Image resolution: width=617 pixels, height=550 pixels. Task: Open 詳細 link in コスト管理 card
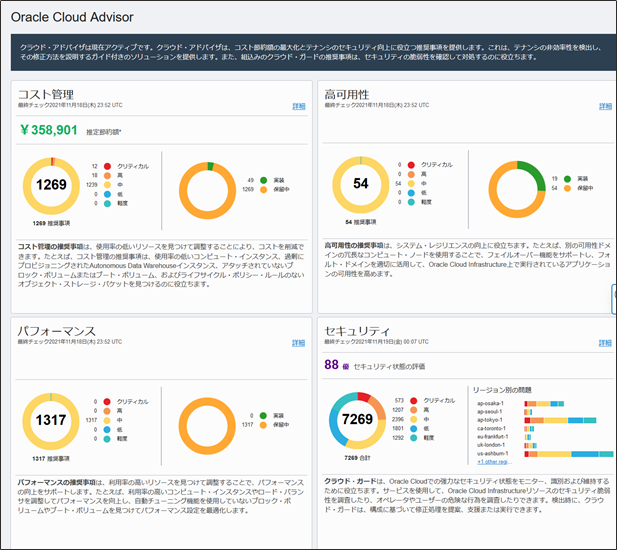(299, 105)
